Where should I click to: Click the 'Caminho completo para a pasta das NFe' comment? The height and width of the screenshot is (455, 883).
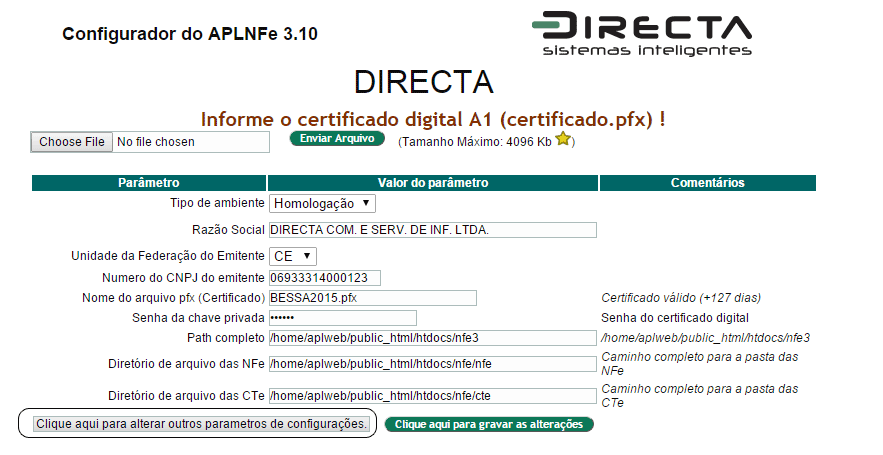(699, 364)
